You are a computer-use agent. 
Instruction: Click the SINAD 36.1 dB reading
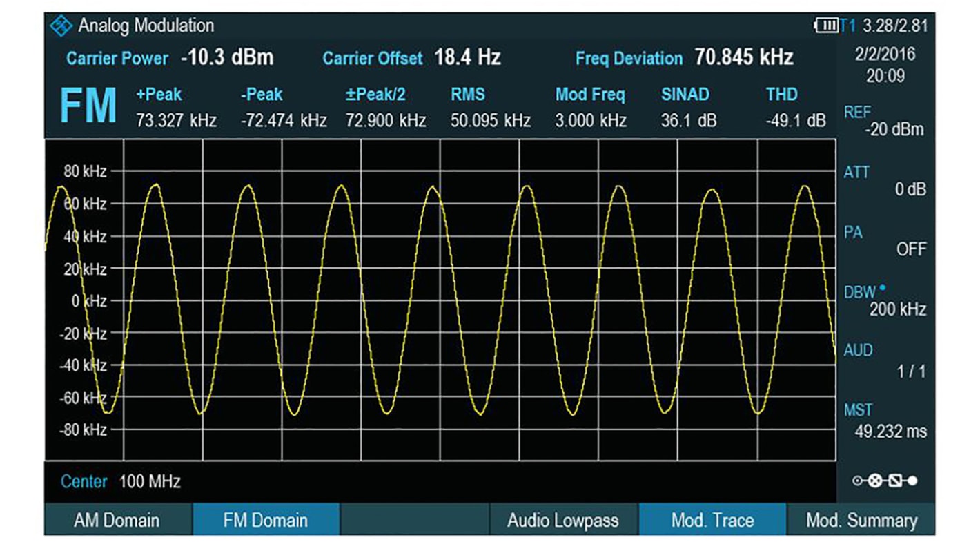pos(689,108)
